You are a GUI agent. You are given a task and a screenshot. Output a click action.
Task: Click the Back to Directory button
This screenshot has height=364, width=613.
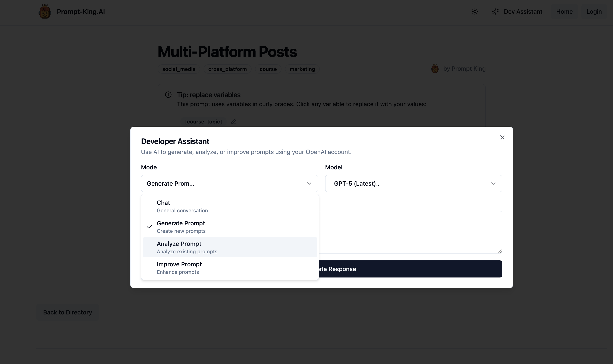67,312
